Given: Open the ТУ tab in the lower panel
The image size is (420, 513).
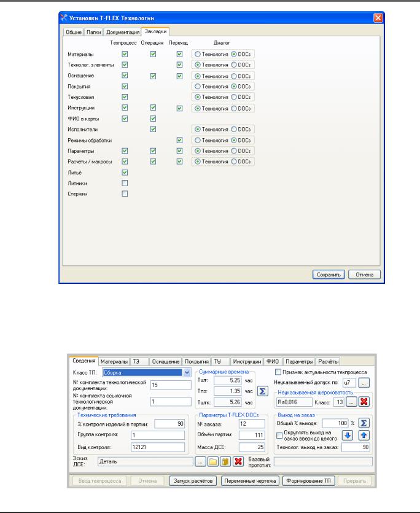Looking at the screenshot, I should click(221, 361).
